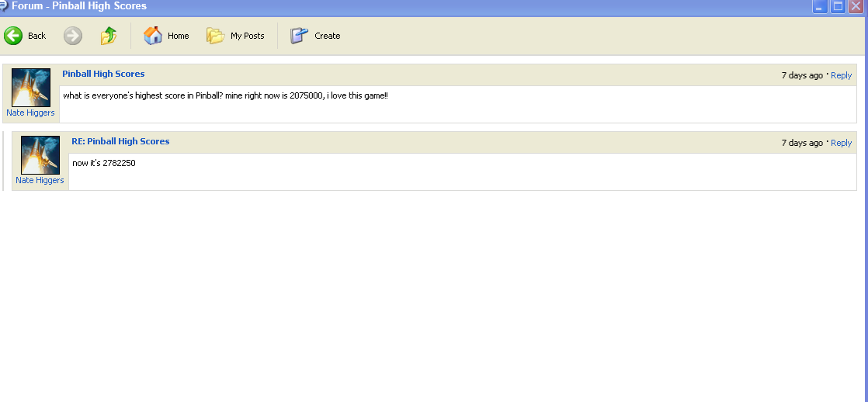
Task: Open the RE: Pinball High Scores title
Action: tap(120, 141)
